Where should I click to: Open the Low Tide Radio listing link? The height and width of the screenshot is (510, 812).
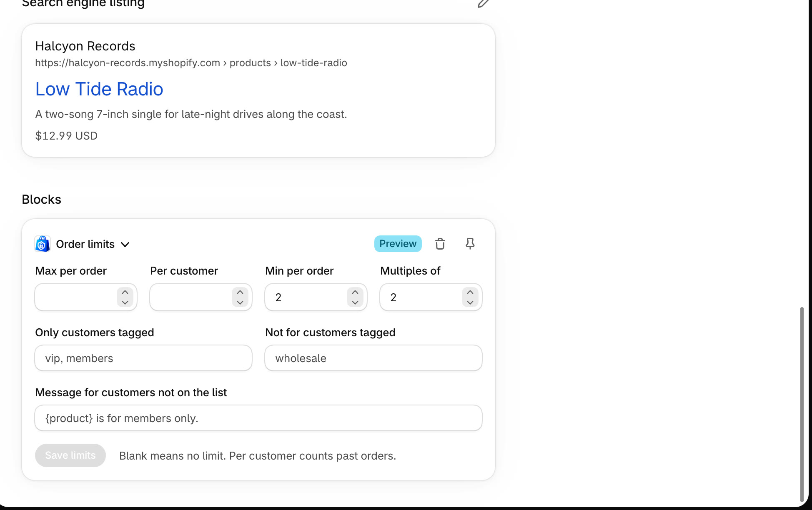(99, 89)
